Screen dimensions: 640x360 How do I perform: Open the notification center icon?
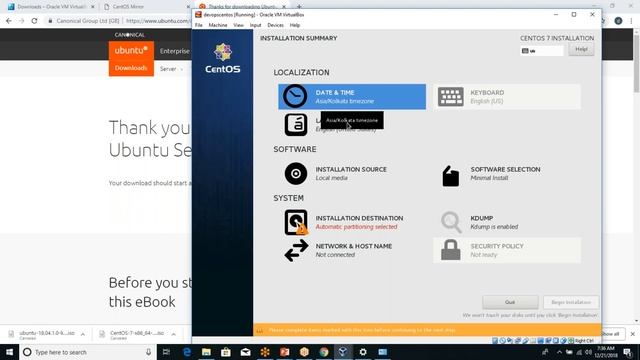tap(628, 352)
